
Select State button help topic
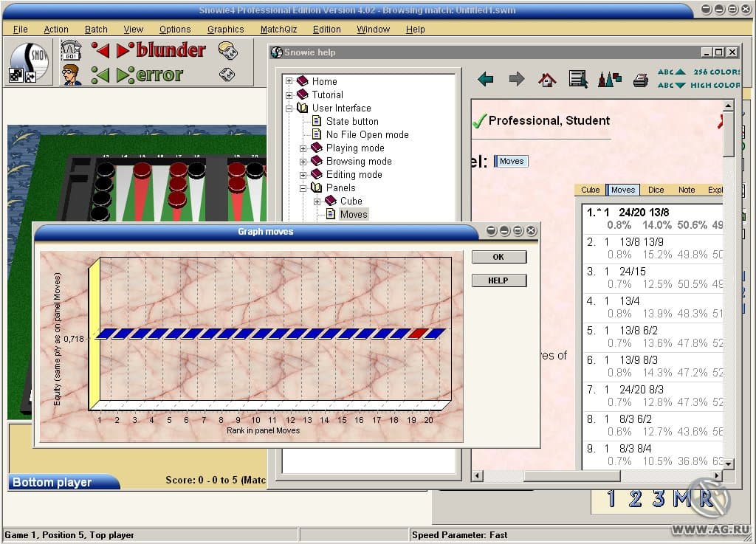pos(352,122)
